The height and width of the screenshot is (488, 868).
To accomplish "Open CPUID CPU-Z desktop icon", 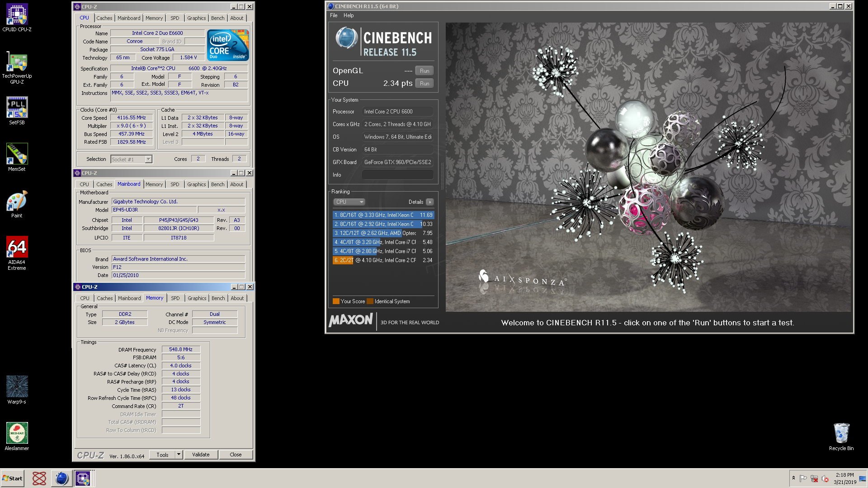I will click(17, 18).
